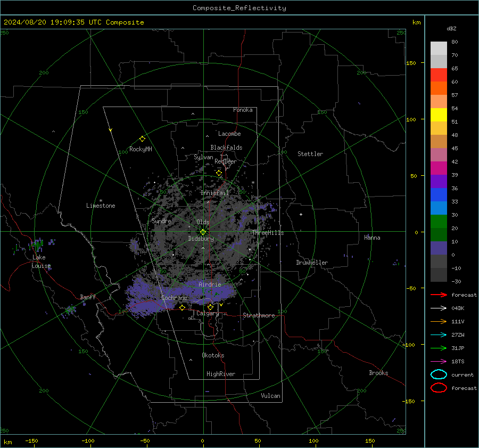This screenshot has height=448, width=479.
Task: Click the yellow diamond marker near RockyMH
Action: [142, 139]
